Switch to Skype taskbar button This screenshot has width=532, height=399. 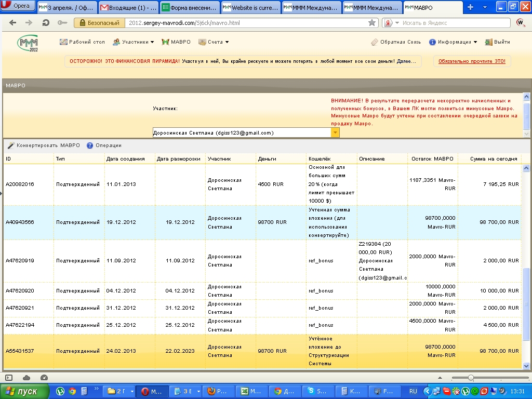(317, 391)
